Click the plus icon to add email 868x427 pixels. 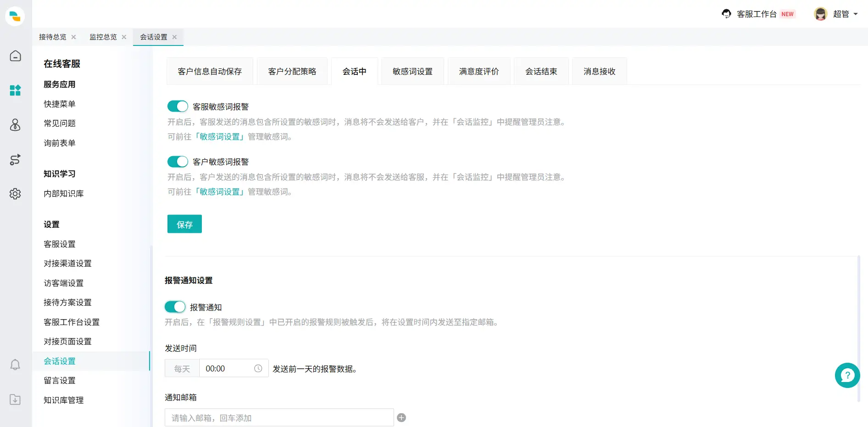tap(401, 418)
